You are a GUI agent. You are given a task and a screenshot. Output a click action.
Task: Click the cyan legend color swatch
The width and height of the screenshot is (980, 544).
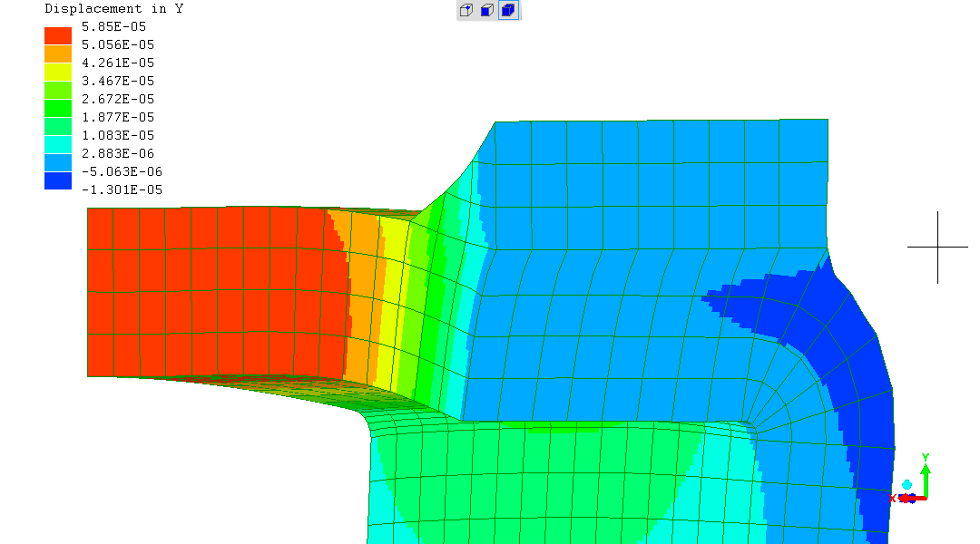coord(58,144)
